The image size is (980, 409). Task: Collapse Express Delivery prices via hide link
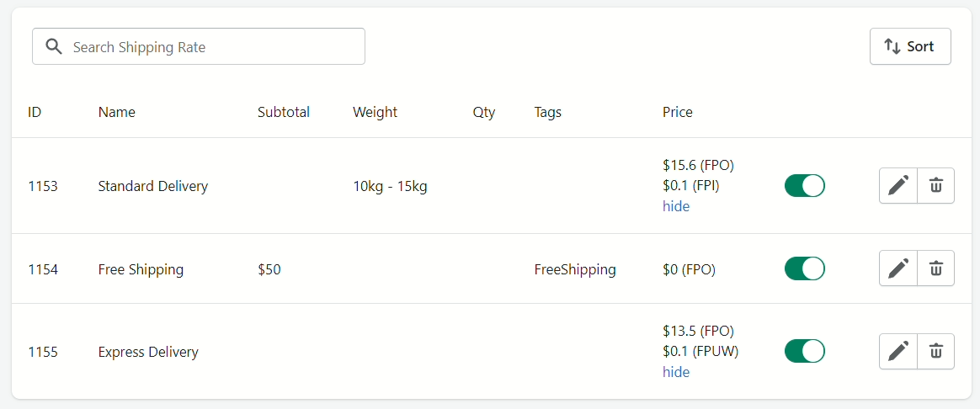point(675,372)
